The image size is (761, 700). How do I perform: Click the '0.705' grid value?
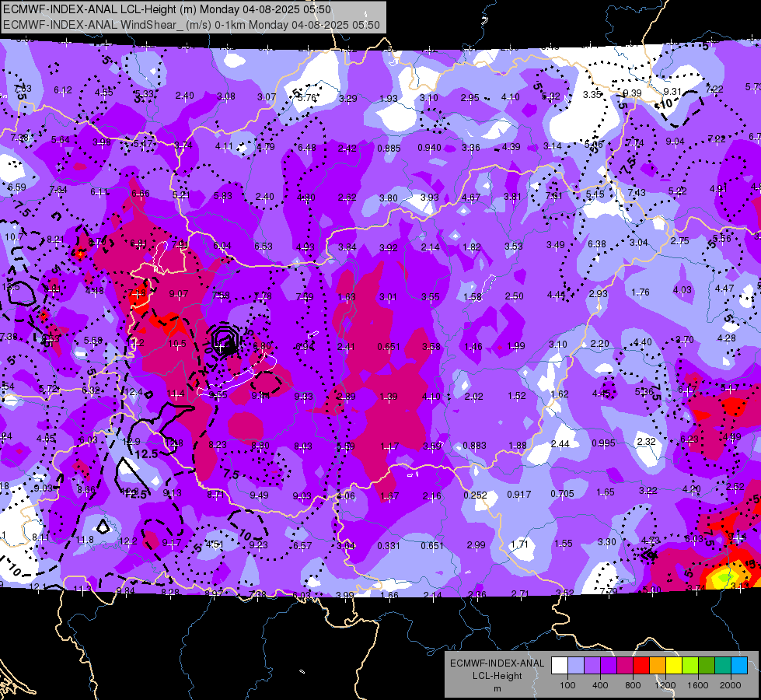click(562, 494)
